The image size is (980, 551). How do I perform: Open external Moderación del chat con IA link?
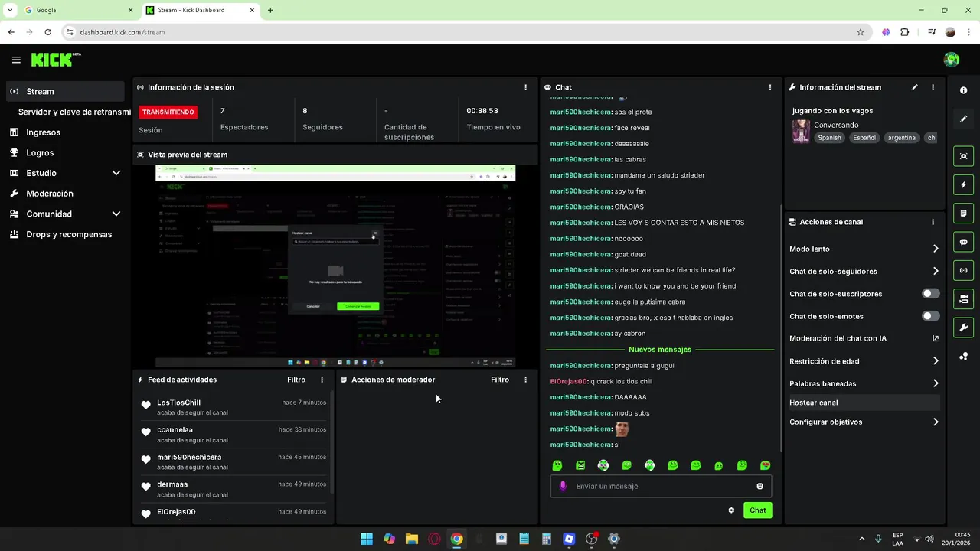tap(936, 338)
